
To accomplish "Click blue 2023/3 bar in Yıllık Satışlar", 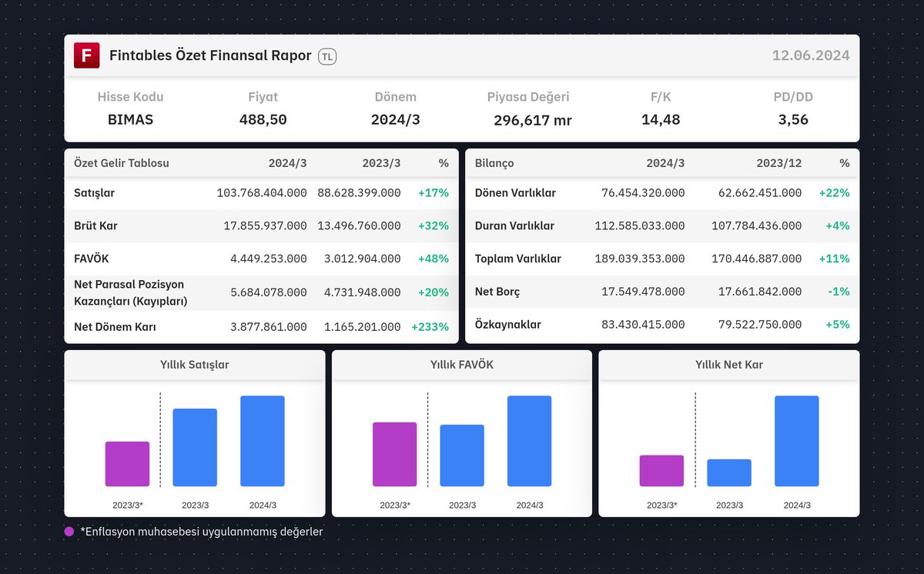I will pyautogui.click(x=195, y=448).
